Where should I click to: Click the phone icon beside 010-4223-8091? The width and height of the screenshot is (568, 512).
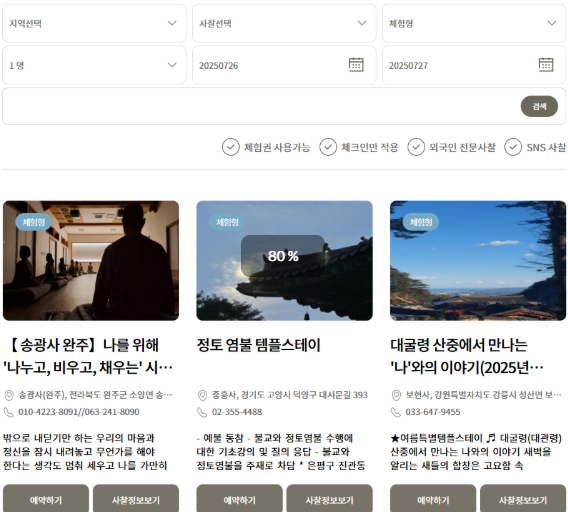[x=8, y=412]
